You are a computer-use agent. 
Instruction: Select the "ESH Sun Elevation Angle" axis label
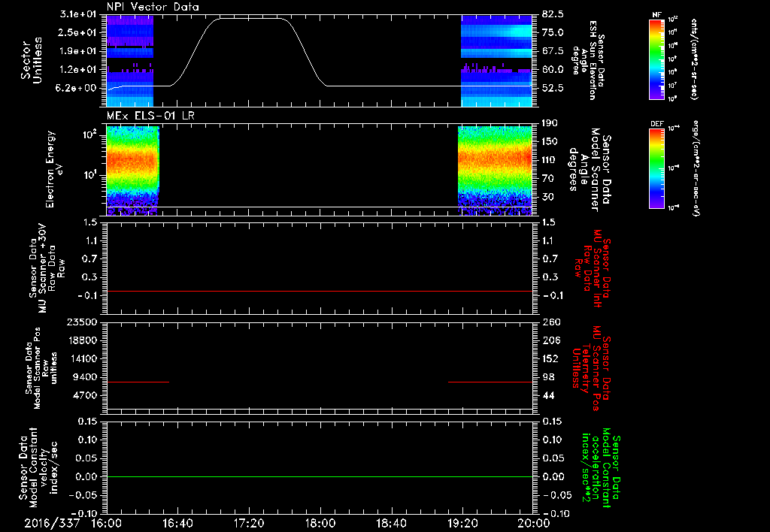click(x=589, y=60)
